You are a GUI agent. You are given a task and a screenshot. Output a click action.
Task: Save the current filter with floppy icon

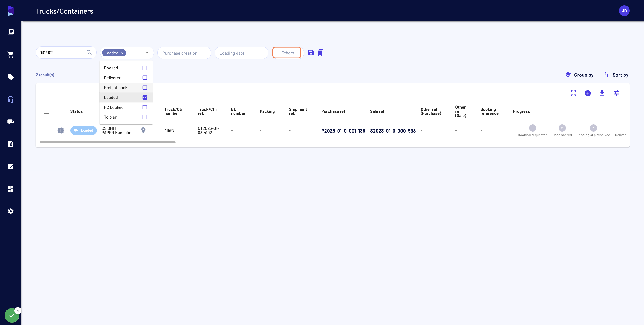pyautogui.click(x=311, y=53)
